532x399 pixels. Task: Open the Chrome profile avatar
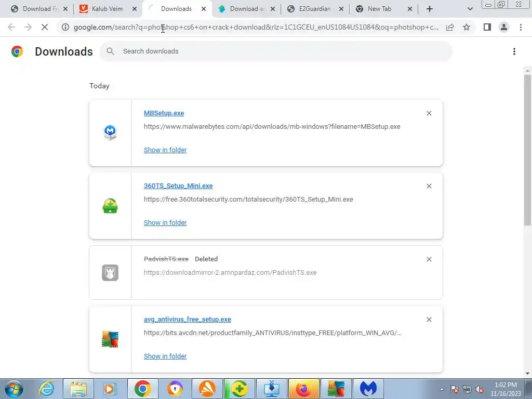point(504,27)
